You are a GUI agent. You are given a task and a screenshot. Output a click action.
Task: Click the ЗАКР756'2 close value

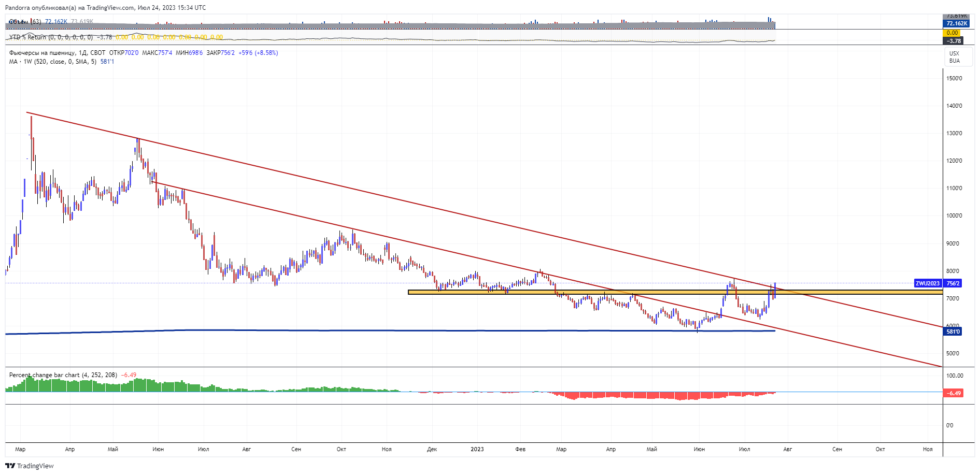[x=220, y=53]
